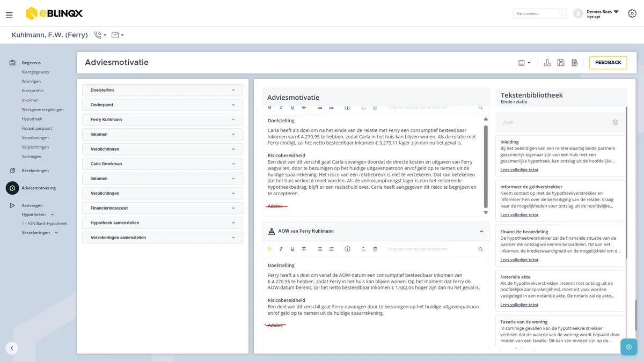This screenshot has height=362, width=644.
Task: Click the save floppy disk icon
Action: [561, 63]
